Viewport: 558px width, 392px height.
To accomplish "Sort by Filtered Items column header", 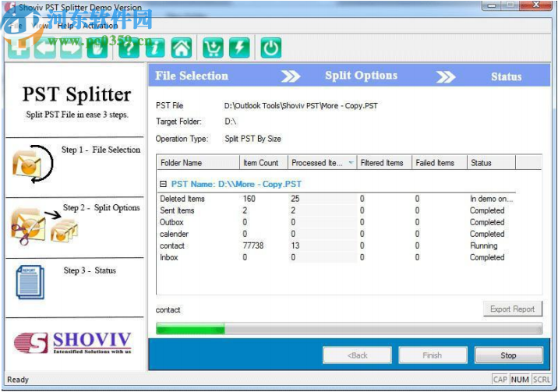I will (384, 163).
